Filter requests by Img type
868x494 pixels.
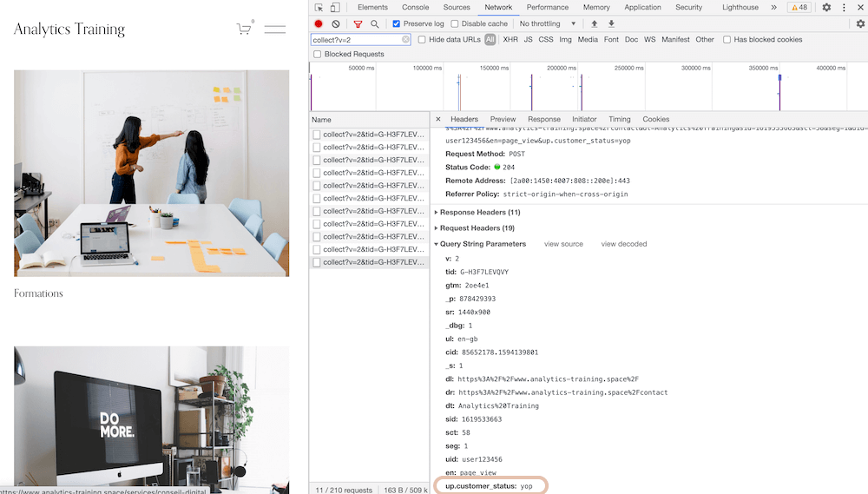click(565, 39)
